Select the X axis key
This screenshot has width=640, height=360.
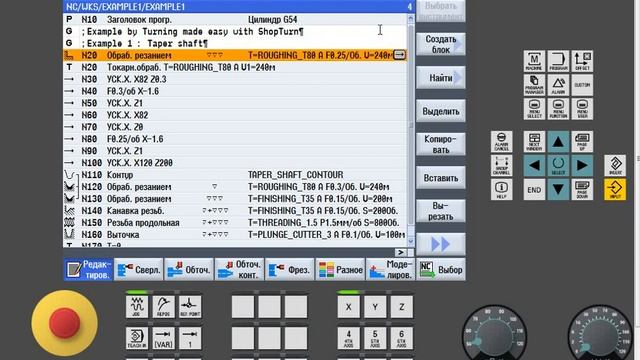(349, 307)
